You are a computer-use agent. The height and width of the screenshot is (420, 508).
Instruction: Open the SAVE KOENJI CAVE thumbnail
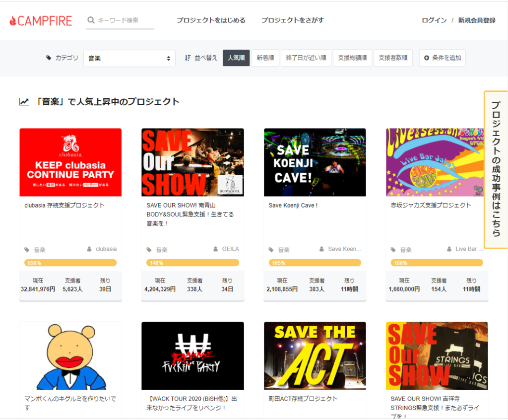coord(315,162)
